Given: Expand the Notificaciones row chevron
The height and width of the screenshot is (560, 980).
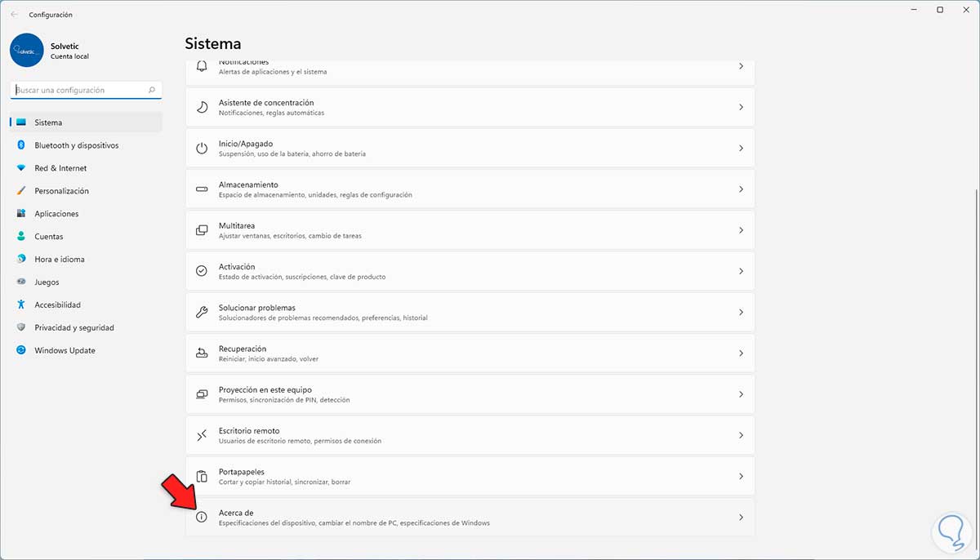Looking at the screenshot, I should [741, 67].
